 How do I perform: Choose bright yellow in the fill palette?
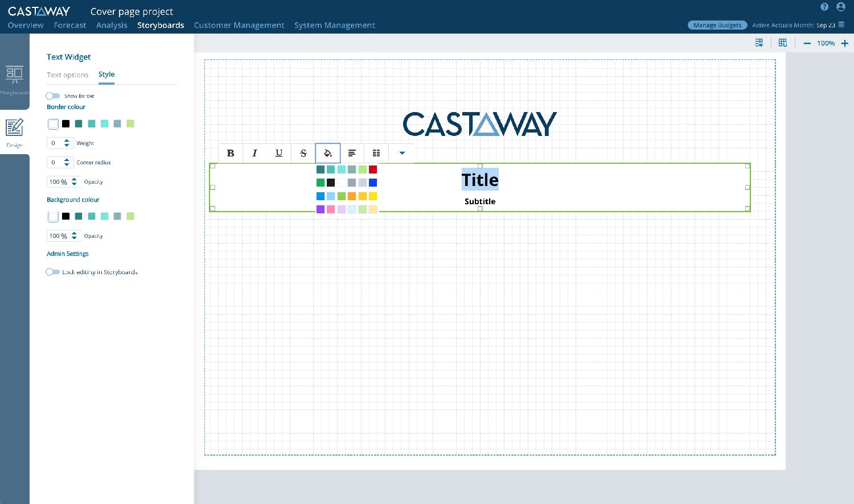[373, 196]
